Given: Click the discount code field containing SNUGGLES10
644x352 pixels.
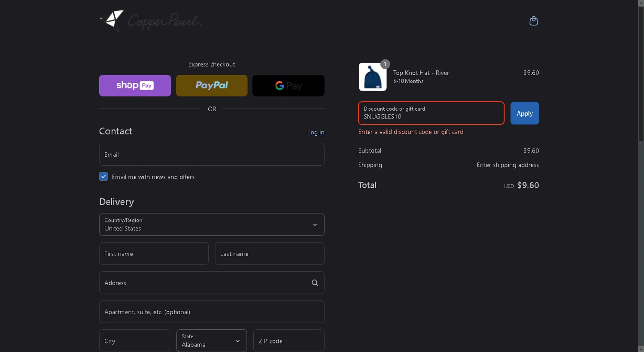Looking at the screenshot, I should click(431, 113).
